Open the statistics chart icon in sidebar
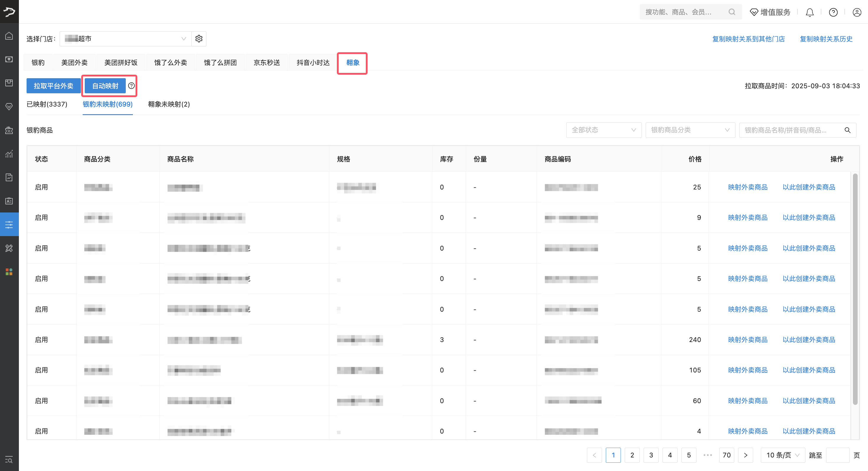Viewport: 868px width, 471px height. coord(9,154)
